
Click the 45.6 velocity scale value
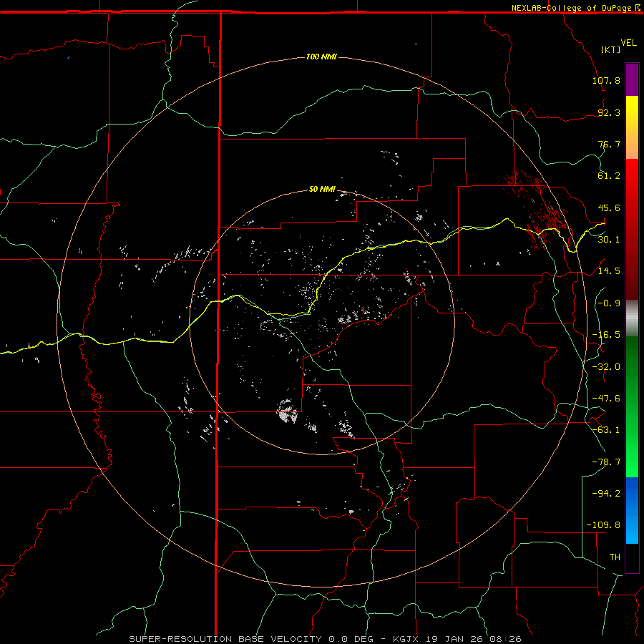[609, 208]
